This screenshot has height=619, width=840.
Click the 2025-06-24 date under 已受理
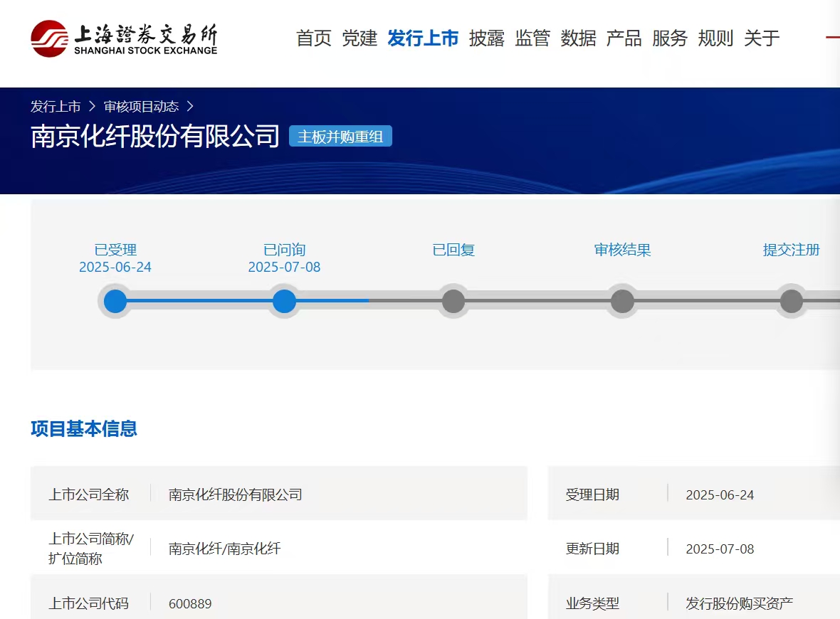click(x=115, y=268)
